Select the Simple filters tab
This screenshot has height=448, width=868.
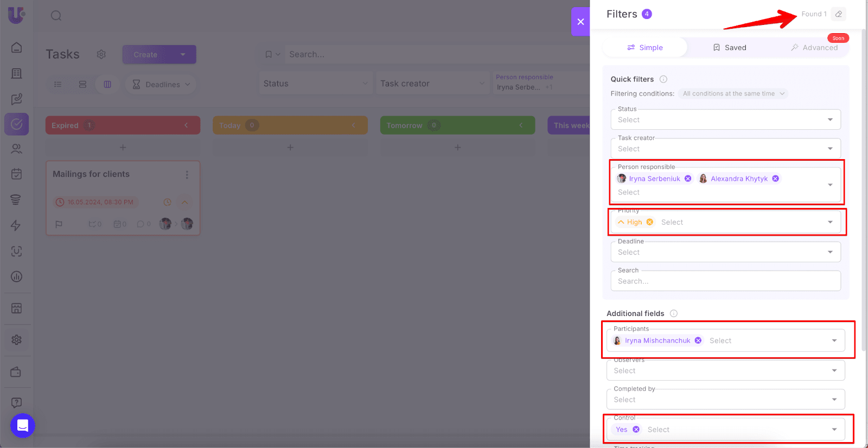point(645,48)
